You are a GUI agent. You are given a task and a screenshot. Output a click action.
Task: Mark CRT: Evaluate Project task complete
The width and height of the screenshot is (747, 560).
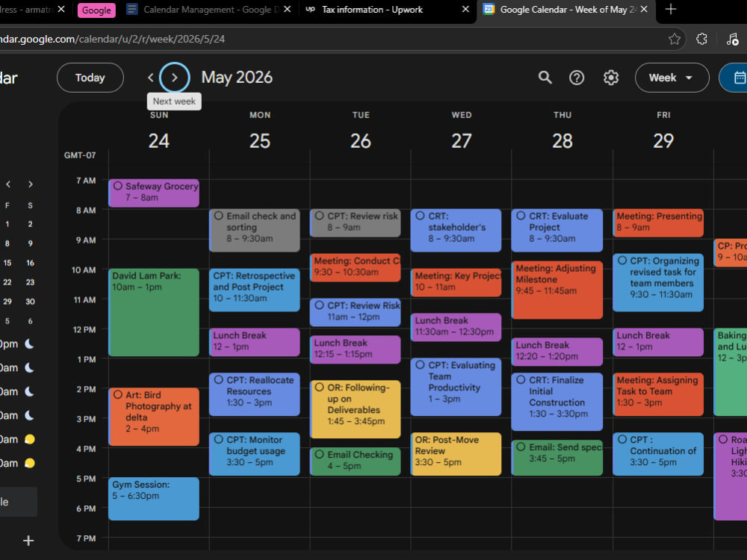(521, 216)
